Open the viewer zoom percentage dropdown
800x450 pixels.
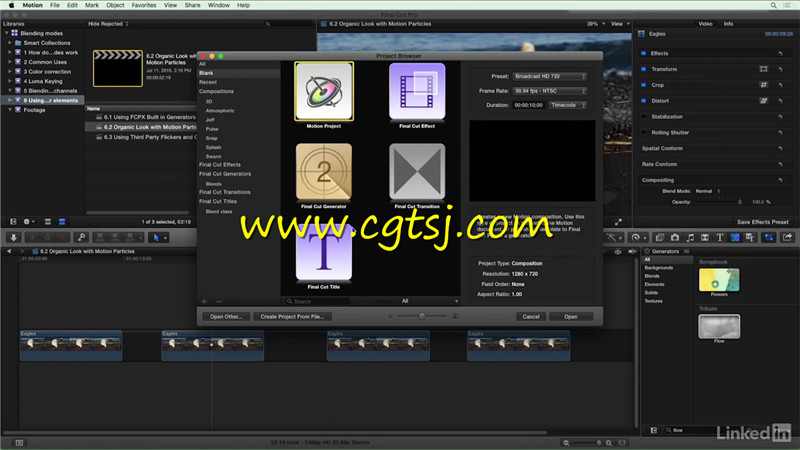(595, 24)
